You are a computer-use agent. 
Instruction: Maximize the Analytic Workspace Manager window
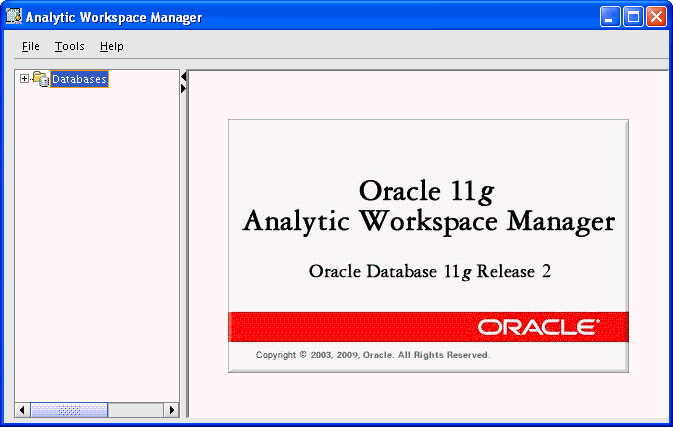point(633,17)
